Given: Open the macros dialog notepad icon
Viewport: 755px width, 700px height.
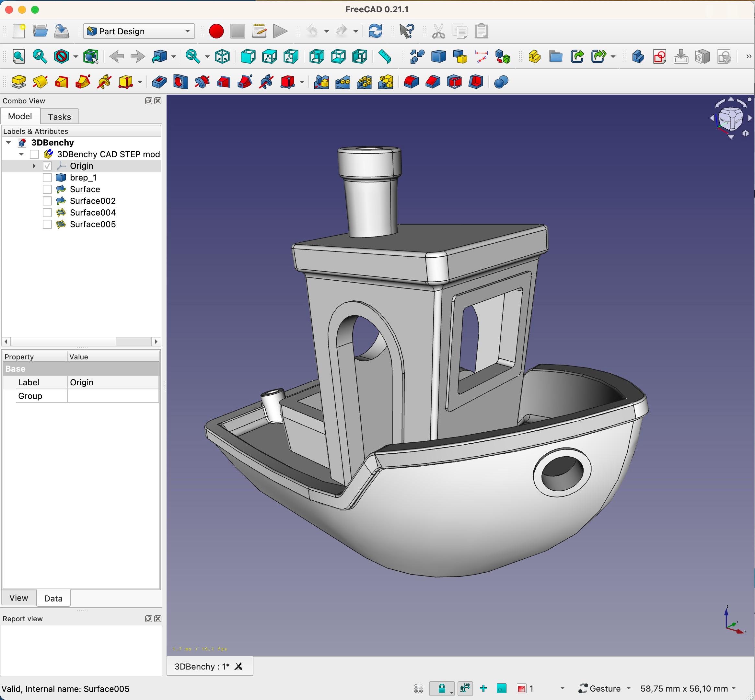Looking at the screenshot, I should [259, 31].
